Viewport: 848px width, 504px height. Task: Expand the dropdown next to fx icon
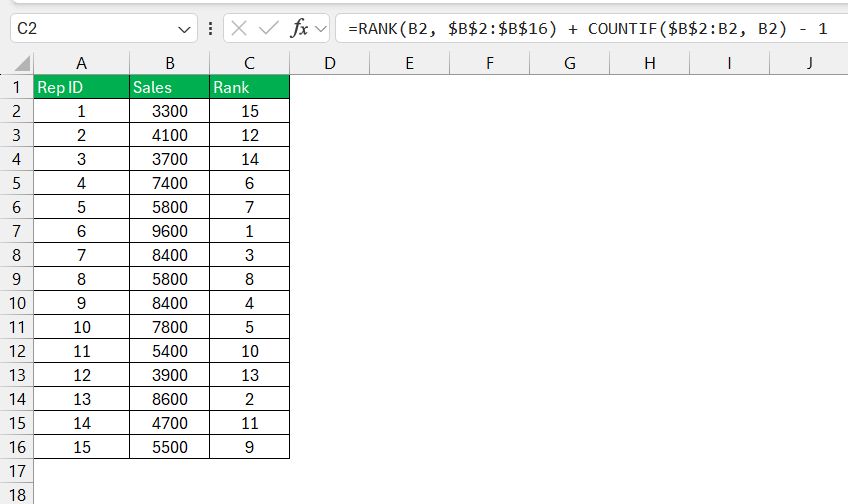pyautogui.click(x=321, y=29)
